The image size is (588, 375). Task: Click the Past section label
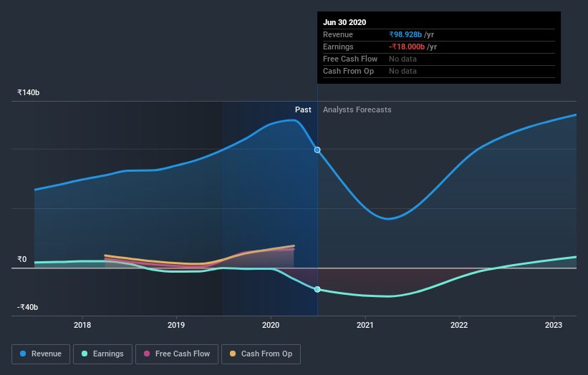click(303, 109)
